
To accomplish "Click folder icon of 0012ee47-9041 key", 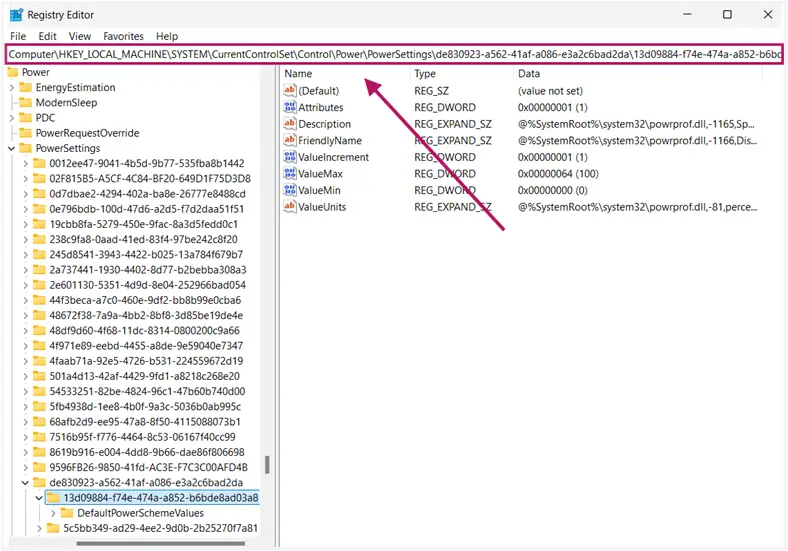I will click(x=39, y=163).
